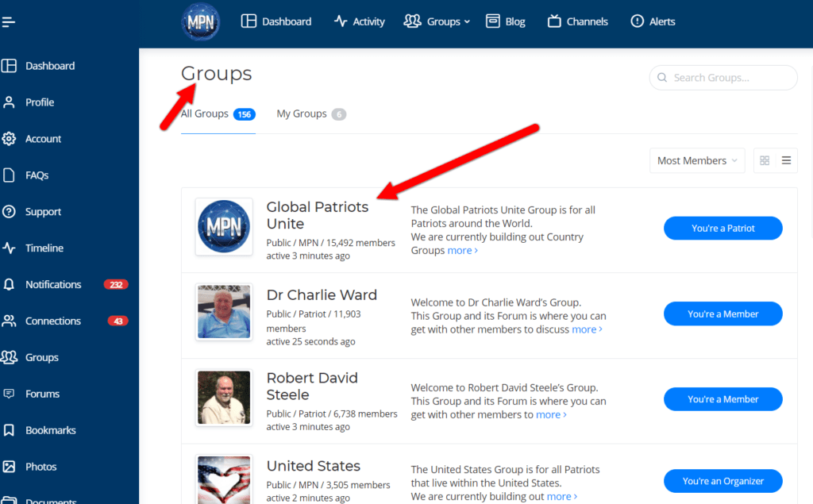Expand more text for Global Patriots Unite
The height and width of the screenshot is (504, 813).
pyautogui.click(x=462, y=251)
